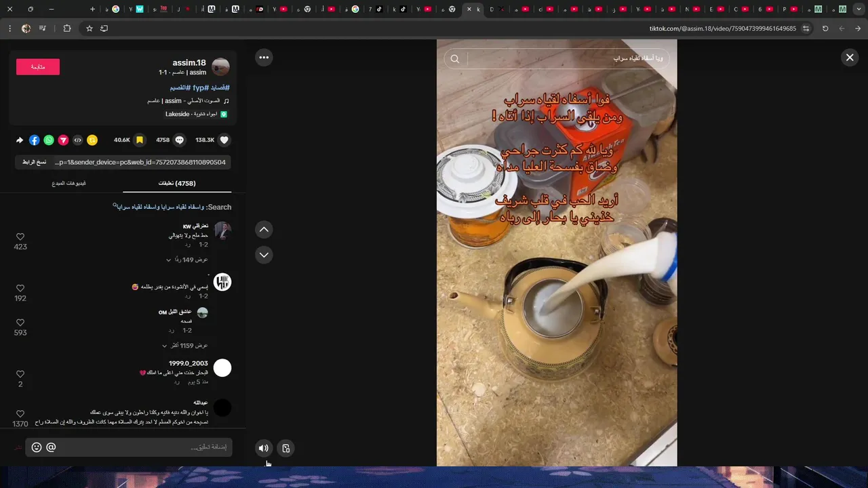
Task: Open the media control icon in toolbar
Action: 43,28
